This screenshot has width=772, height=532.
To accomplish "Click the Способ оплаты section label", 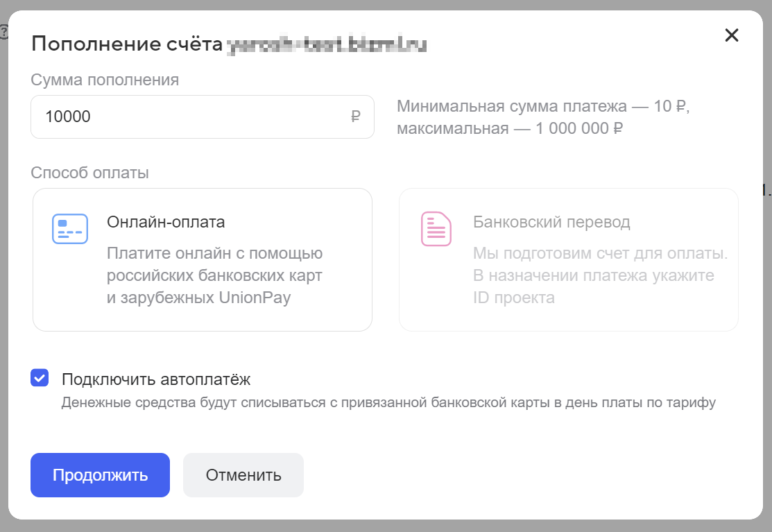I will click(89, 173).
